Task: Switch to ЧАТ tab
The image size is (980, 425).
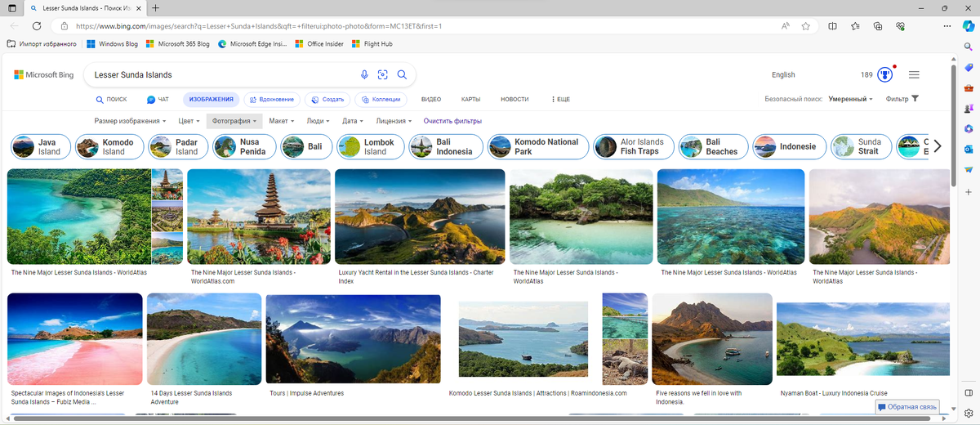Action: 158,99
